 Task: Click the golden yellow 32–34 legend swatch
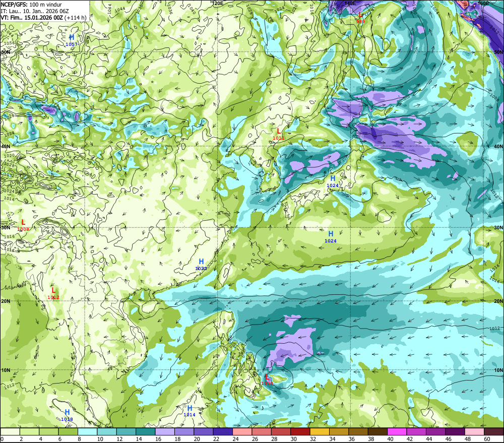point(320,432)
